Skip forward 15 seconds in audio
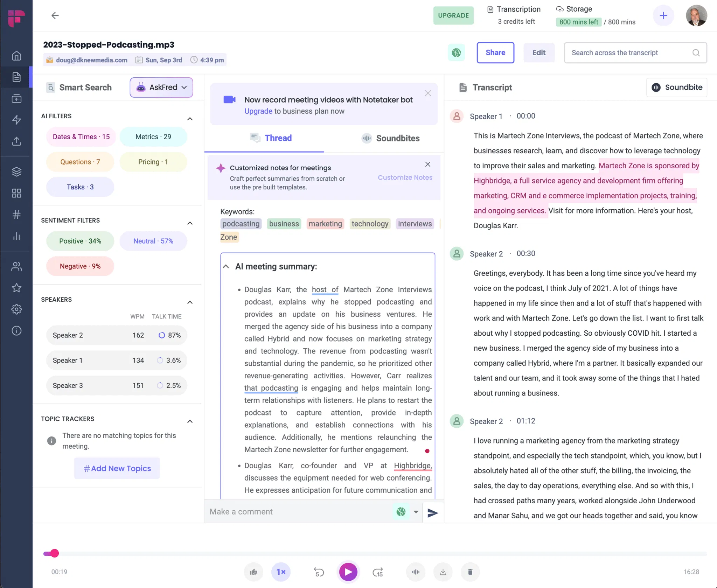The width and height of the screenshot is (717, 588). tap(377, 572)
